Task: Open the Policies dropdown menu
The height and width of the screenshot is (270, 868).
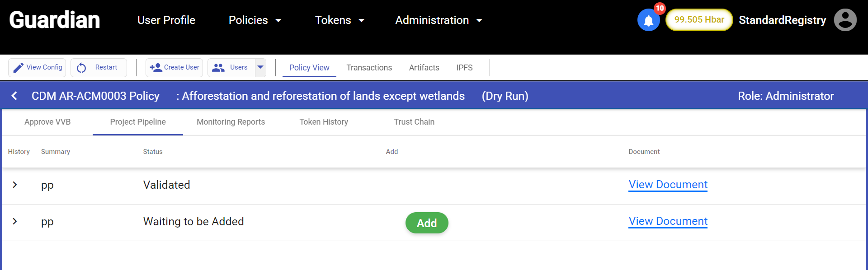Action: pos(255,20)
